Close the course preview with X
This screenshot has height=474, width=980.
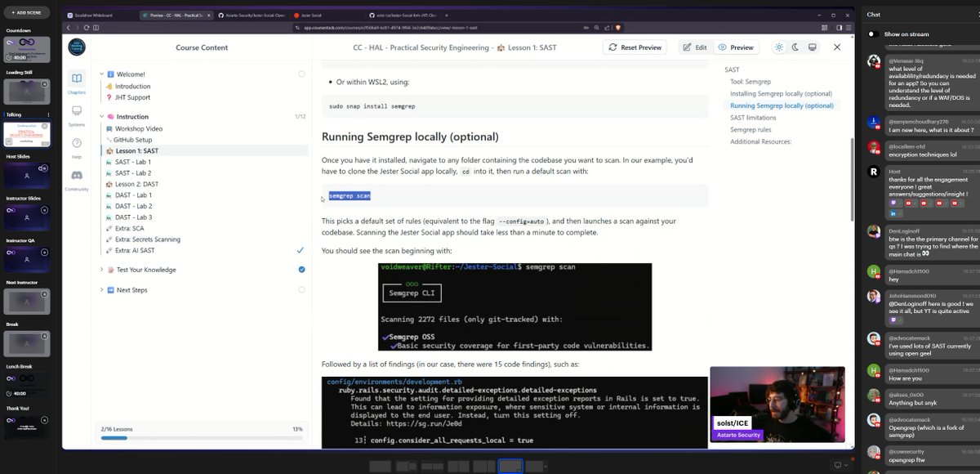tap(837, 47)
